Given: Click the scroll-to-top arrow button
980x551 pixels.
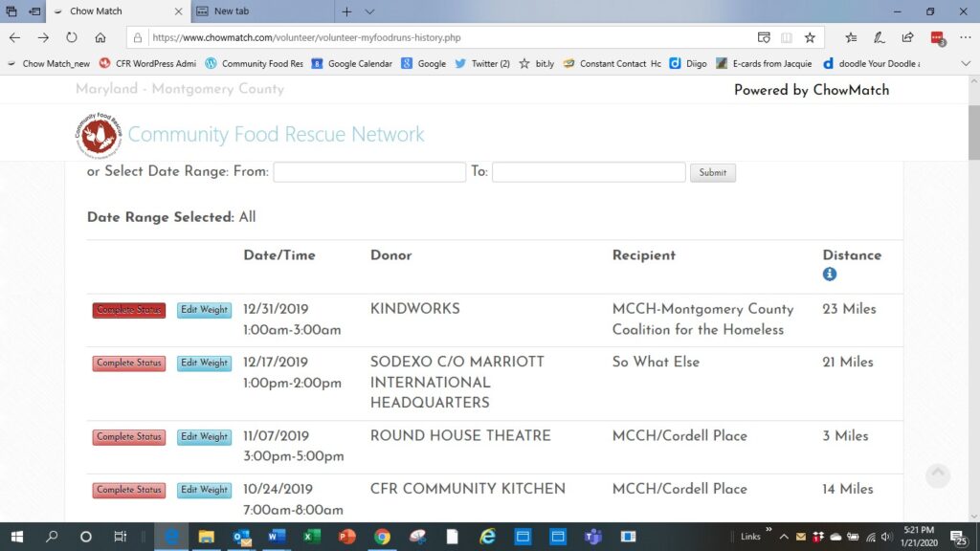Looking at the screenshot, I should click(x=938, y=474).
